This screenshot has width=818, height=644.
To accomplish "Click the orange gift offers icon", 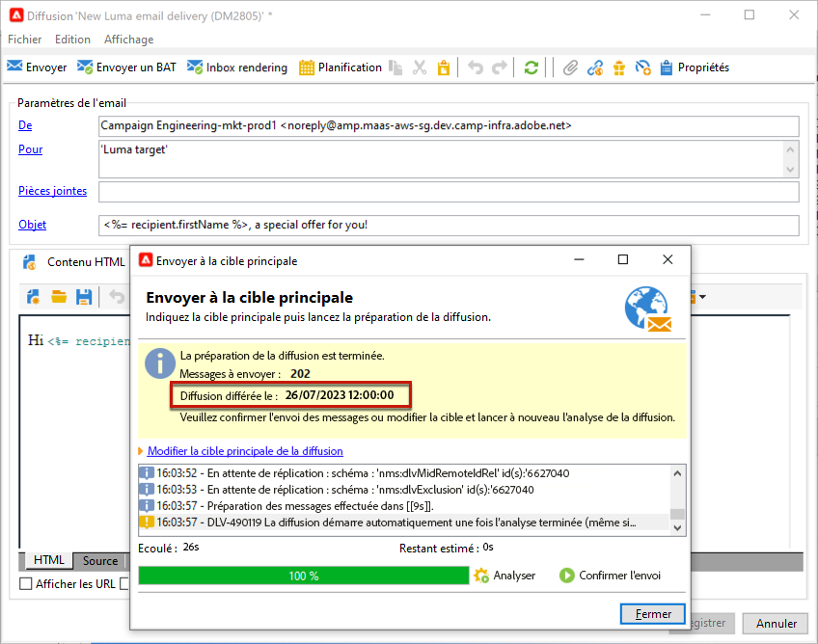I will pos(618,67).
